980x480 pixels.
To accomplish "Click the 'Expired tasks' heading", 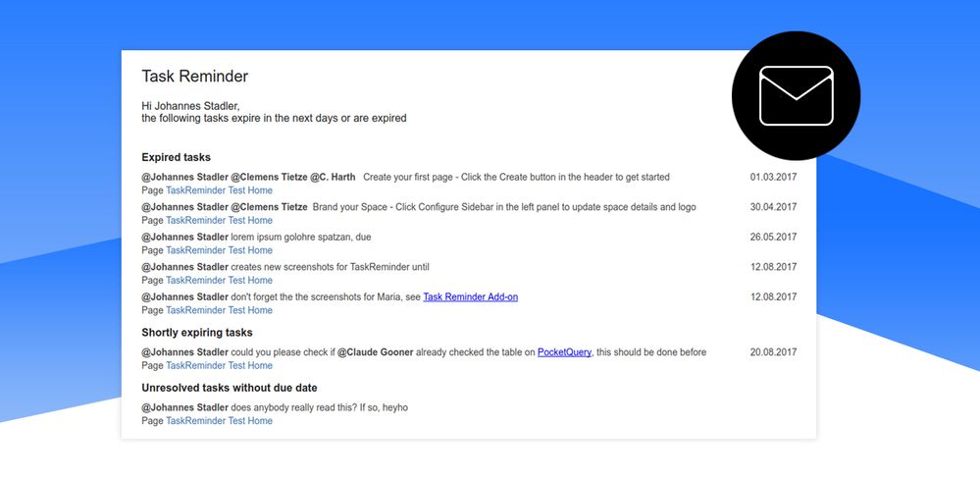I will point(177,157).
